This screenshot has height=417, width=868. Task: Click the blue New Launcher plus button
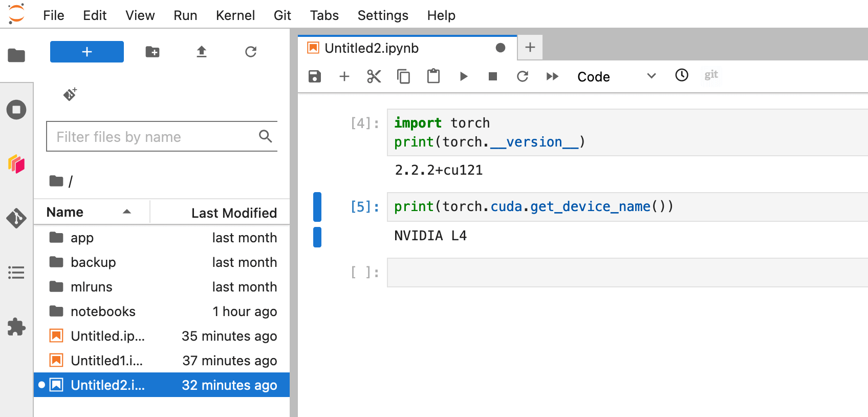pos(87,52)
